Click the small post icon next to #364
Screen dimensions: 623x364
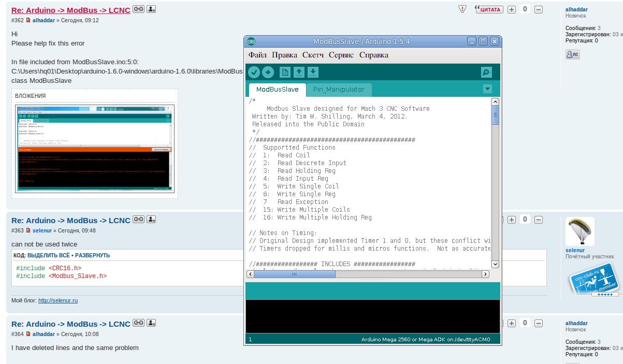tap(28, 334)
